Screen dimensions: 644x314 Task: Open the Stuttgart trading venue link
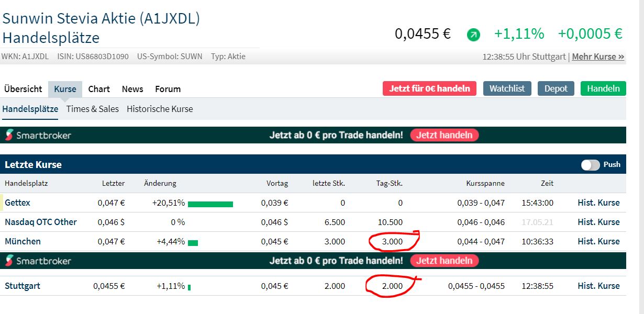click(x=23, y=286)
